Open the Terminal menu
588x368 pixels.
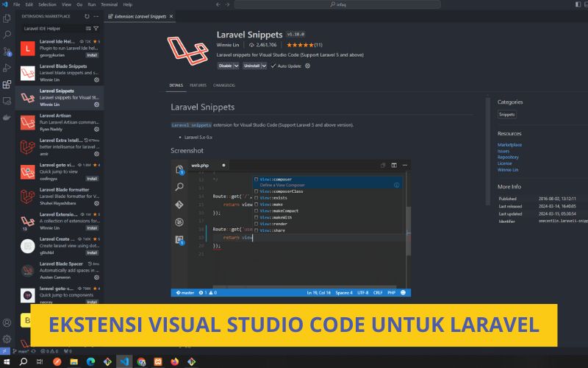(109, 4)
